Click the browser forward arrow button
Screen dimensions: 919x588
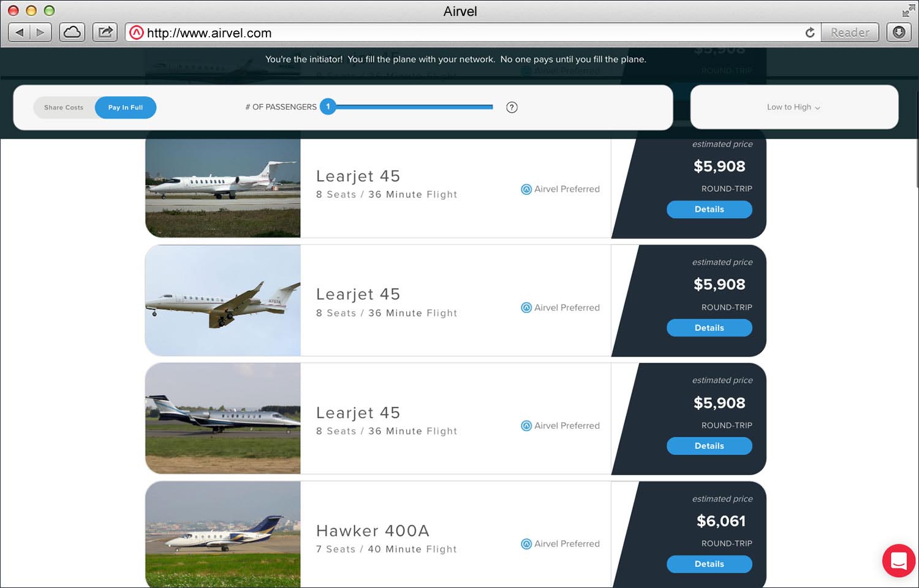click(40, 32)
